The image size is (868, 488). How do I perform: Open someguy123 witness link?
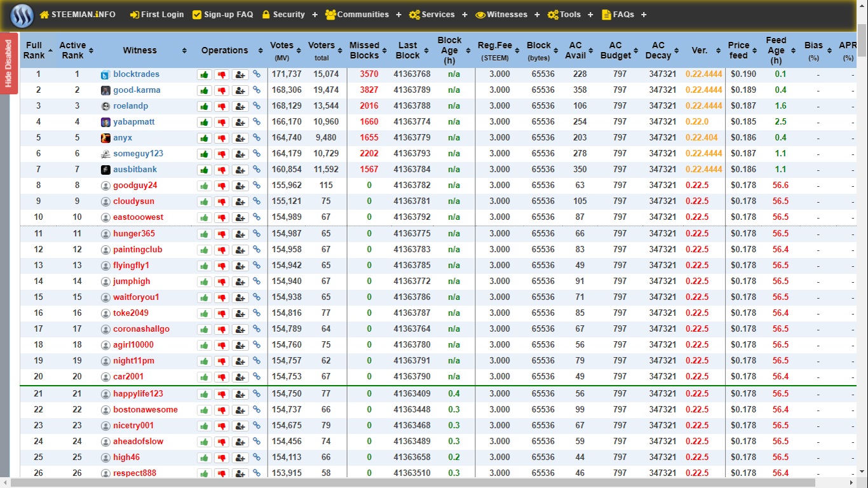(x=139, y=154)
